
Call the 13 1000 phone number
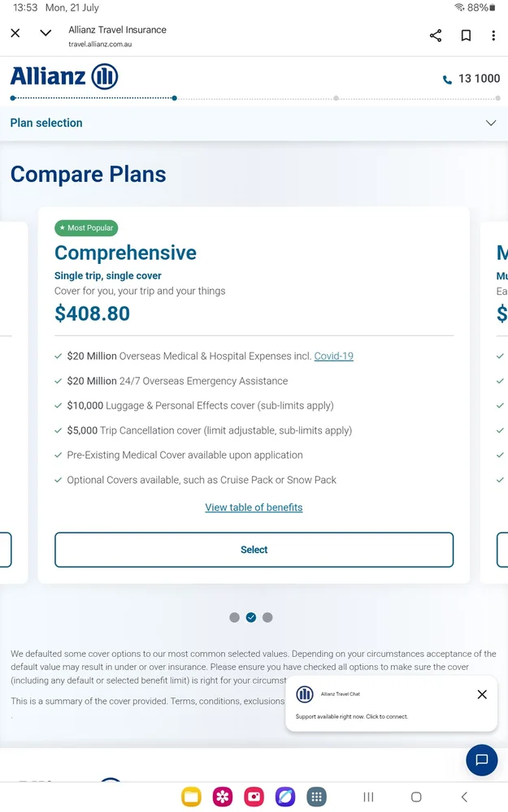coord(471,79)
